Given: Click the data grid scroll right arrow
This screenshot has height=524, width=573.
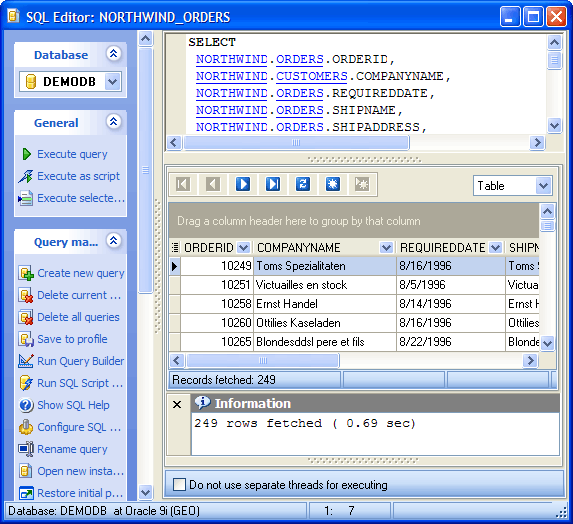Looking at the screenshot, I should (x=530, y=361).
